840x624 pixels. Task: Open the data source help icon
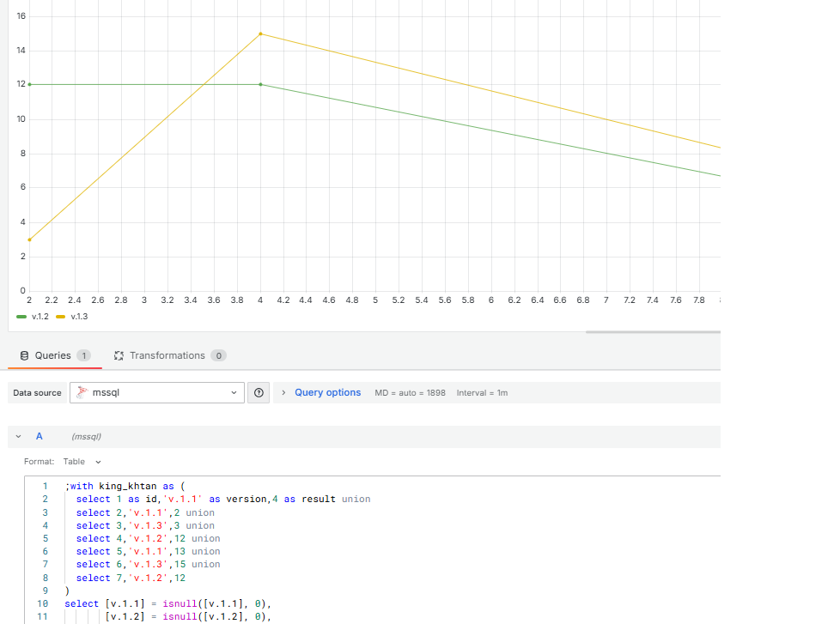tap(259, 393)
